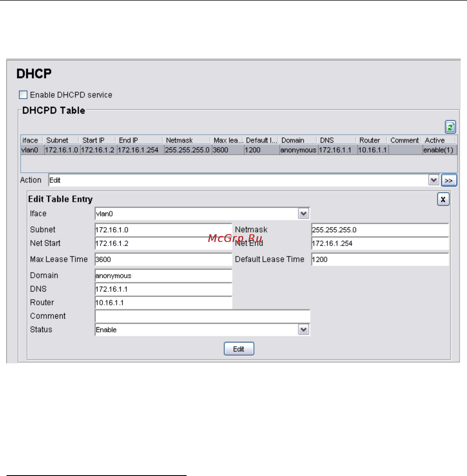Focus the Subnet input field
This screenshot has height=476, width=467.
pos(163,230)
